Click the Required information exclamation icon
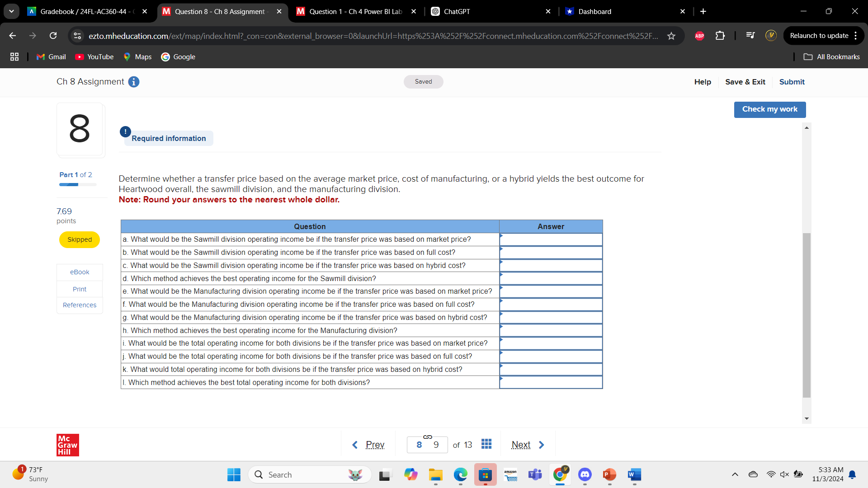868x488 pixels. [125, 131]
